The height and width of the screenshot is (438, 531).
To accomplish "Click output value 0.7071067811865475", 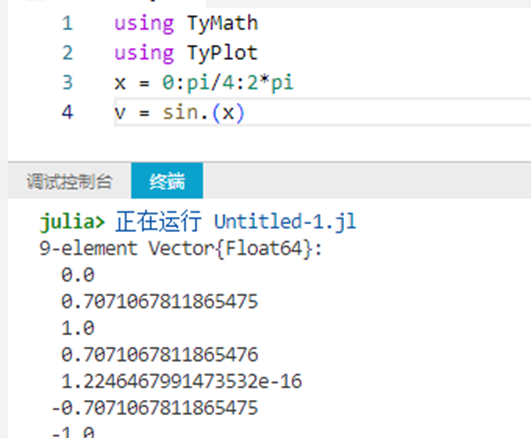I will [x=160, y=301].
